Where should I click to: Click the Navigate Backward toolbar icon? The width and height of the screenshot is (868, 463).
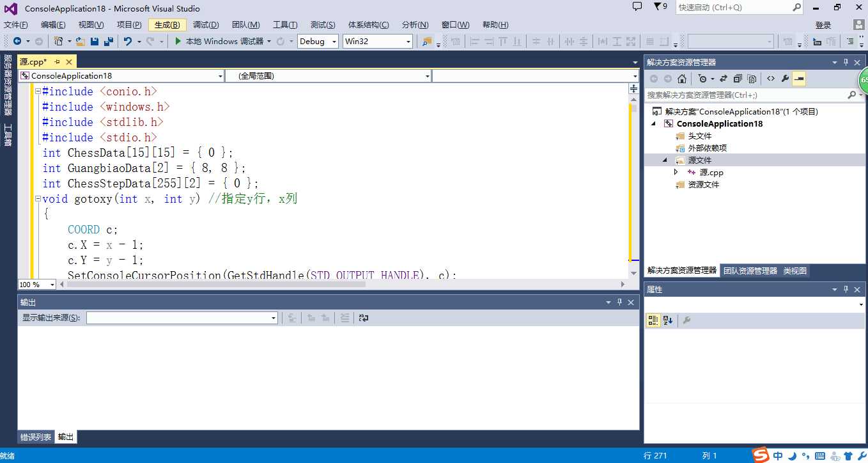(17, 42)
